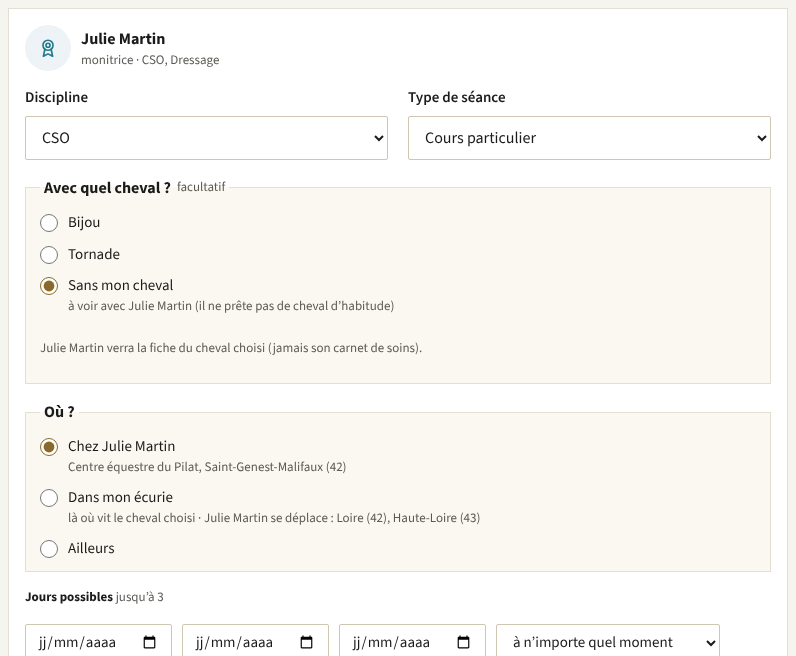This screenshot has height=656, width=796.
Task: Click the Julie Martin name heading
Action: pos(123,39)
